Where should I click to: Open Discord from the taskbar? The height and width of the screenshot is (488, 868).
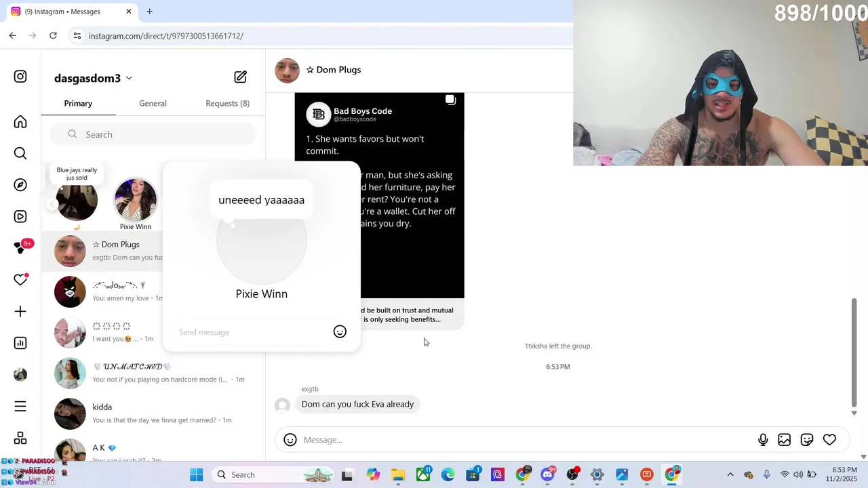pos(547,474)
